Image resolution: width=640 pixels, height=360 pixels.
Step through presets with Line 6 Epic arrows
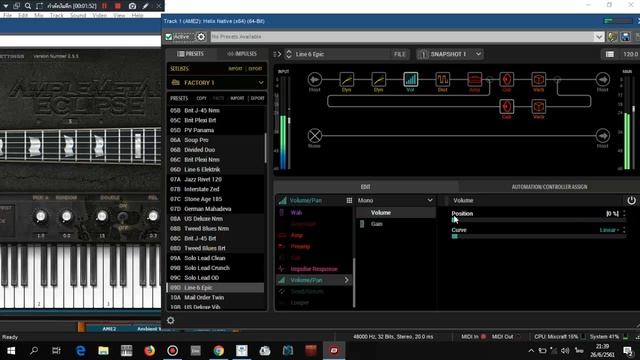(289, 54)
